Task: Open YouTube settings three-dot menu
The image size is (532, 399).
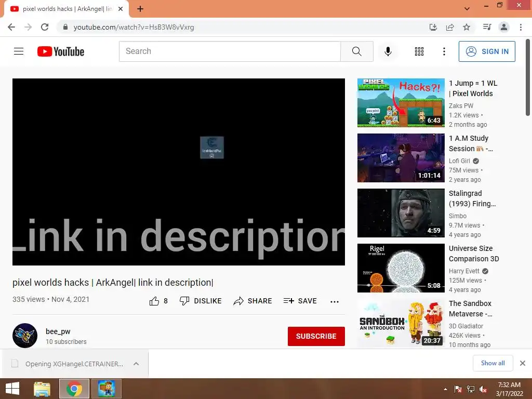Action: point(444,51)
